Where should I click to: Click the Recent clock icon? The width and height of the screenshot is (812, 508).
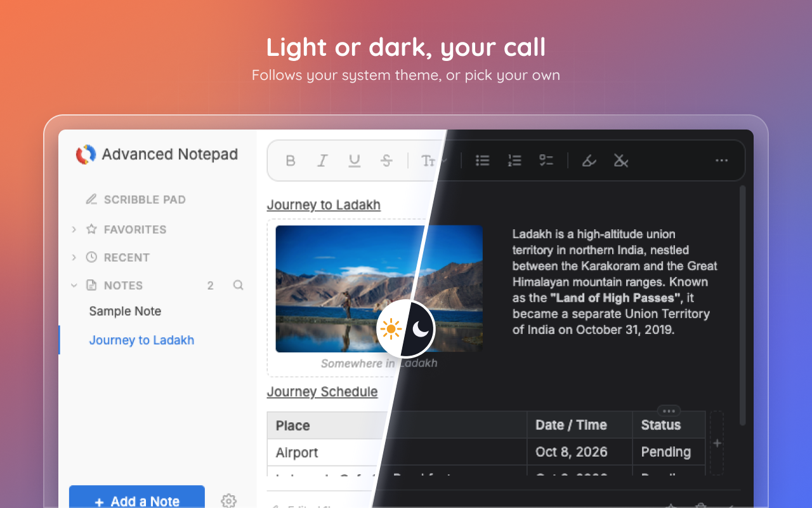point(91,257)
